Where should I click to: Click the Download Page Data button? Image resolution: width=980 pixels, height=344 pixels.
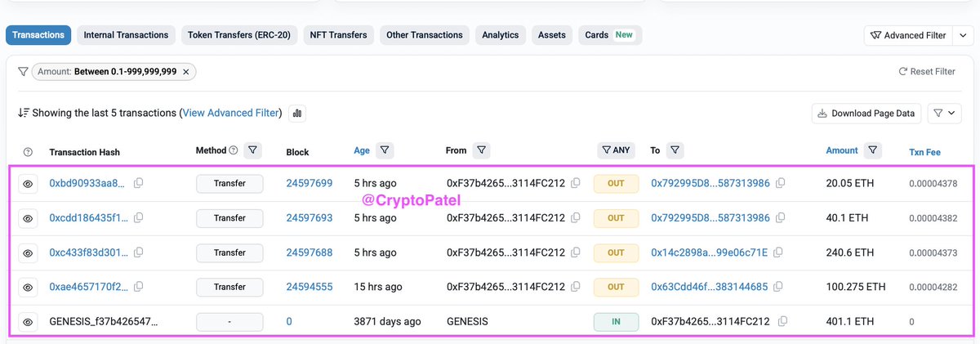click(x=866, y=114)
